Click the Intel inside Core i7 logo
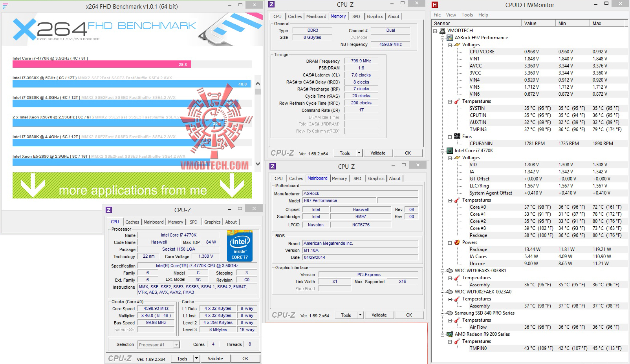 (240, 246)
